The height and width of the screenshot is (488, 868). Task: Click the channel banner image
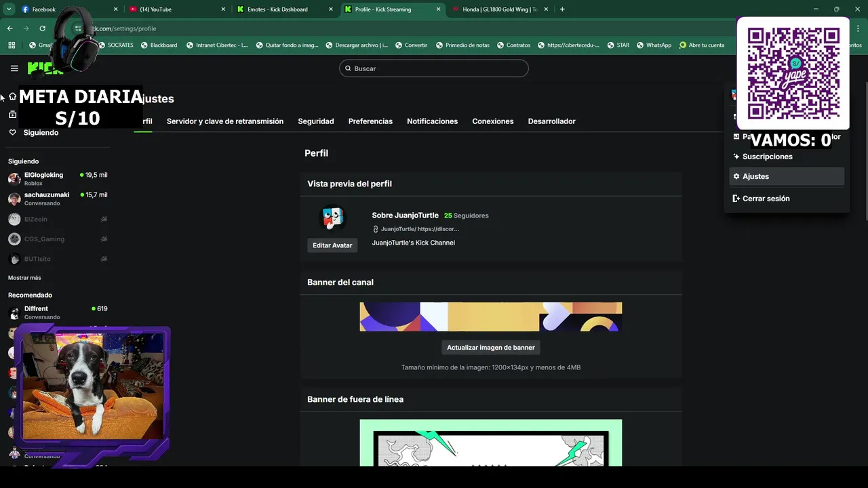point(491,317)
